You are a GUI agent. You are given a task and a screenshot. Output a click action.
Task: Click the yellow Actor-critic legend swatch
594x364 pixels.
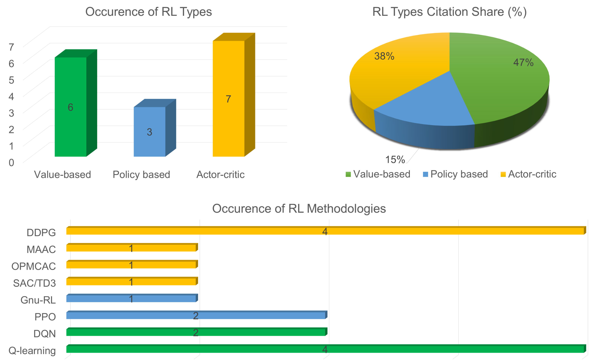coord(503,174)
